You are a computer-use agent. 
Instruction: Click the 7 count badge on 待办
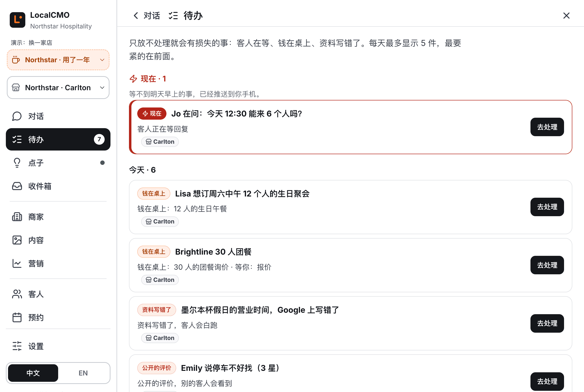(x=99, y=140)
